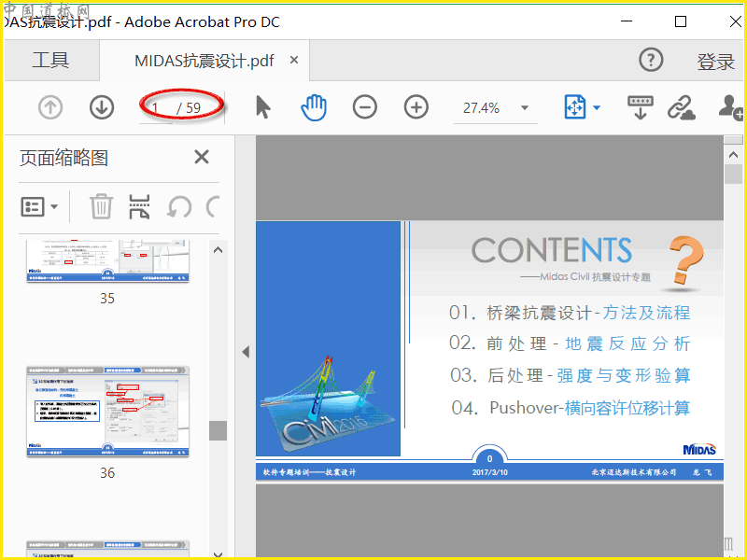747x560 pixels.
Task: Click 01. 桥梁抗震设计-方法及流程 entry
Action: pyautogui.click(x=570, y=313)
